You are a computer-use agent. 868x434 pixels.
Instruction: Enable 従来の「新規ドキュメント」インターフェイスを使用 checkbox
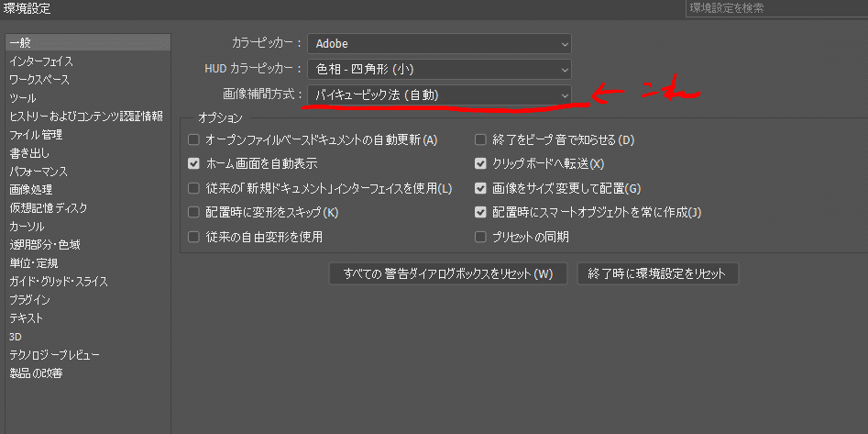pyautogui.click(x=193, y=188)
